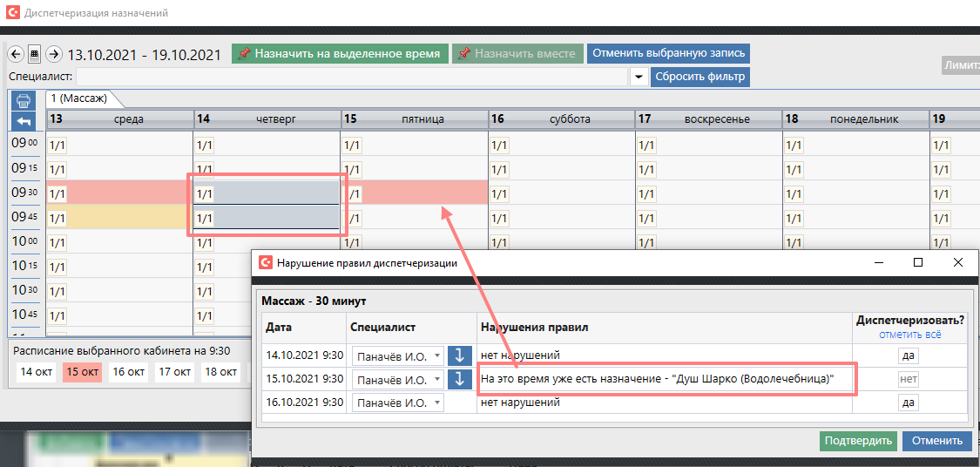Toggle dispatch 'нет' for 15.10.2021 row
Viewport: 980px width, 467px height.
(909, 380)
